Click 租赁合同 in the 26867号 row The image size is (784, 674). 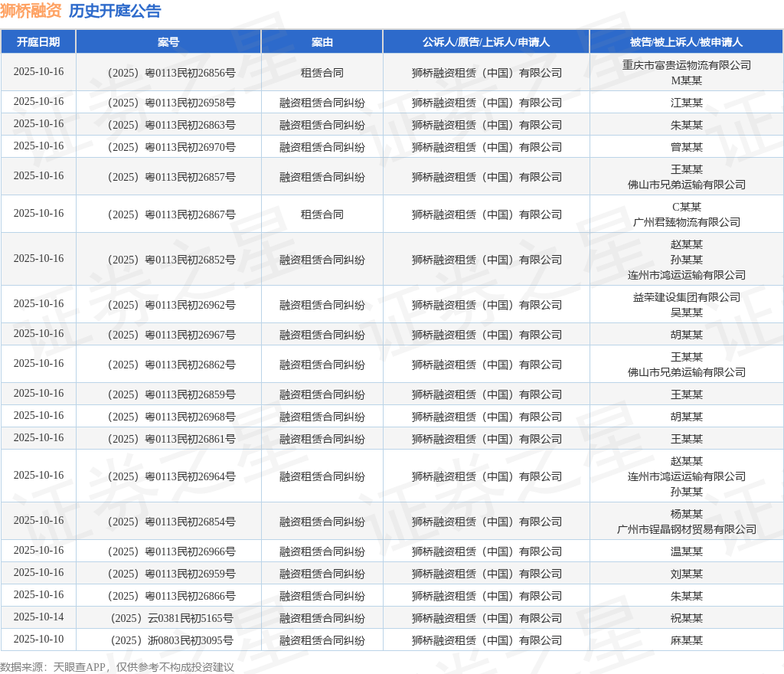(322, 214)
